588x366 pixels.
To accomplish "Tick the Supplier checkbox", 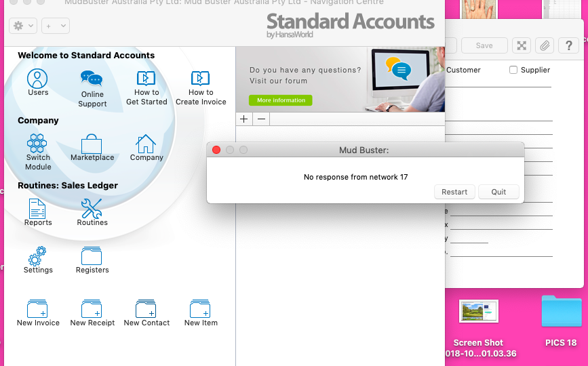I will tap(513, 70).
